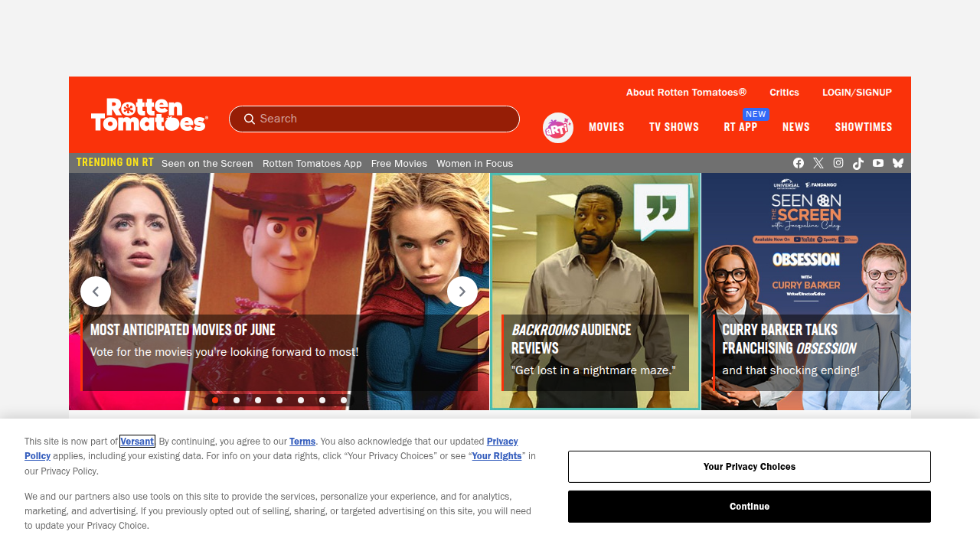Open the SHOWTIMES menu item
The image size is (980, 551).
click(x=864, y=127)
